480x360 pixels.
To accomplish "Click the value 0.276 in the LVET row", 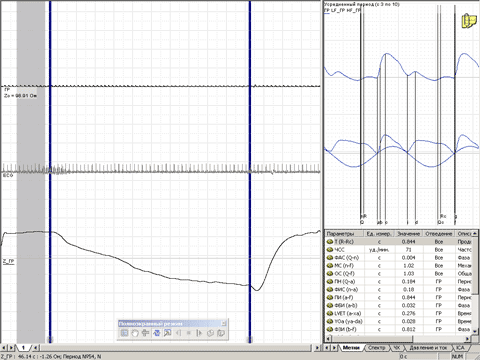I will click(x=408, y=313).
